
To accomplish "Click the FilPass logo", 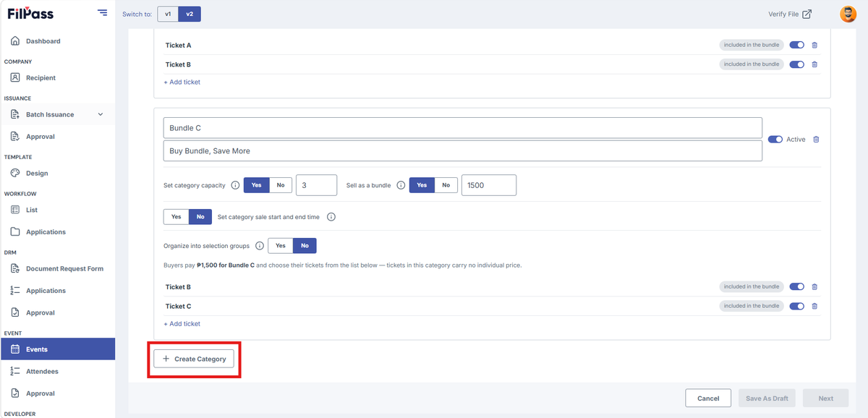I will (30, 14).
